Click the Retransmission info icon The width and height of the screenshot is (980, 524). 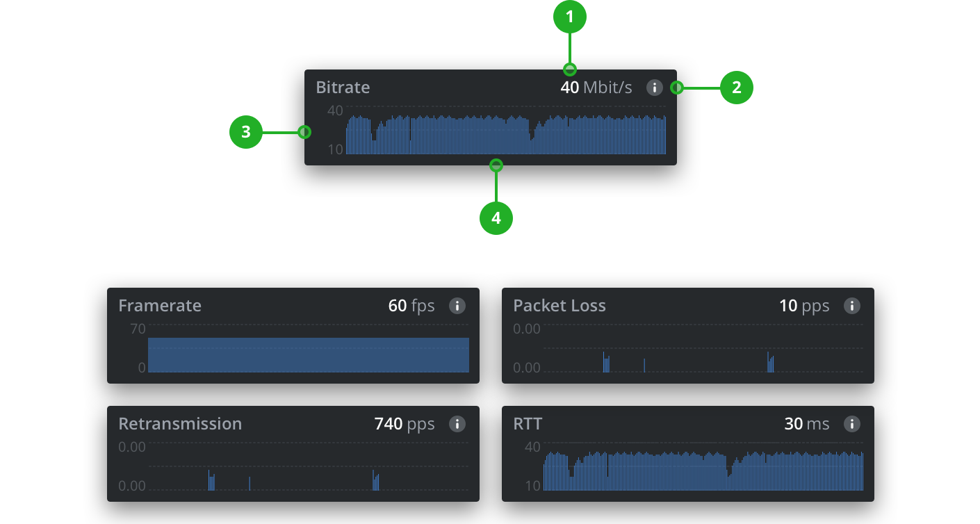click(457, 423)
